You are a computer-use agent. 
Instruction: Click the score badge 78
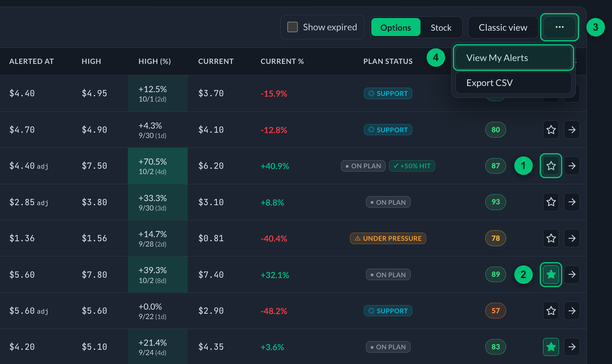496,238
